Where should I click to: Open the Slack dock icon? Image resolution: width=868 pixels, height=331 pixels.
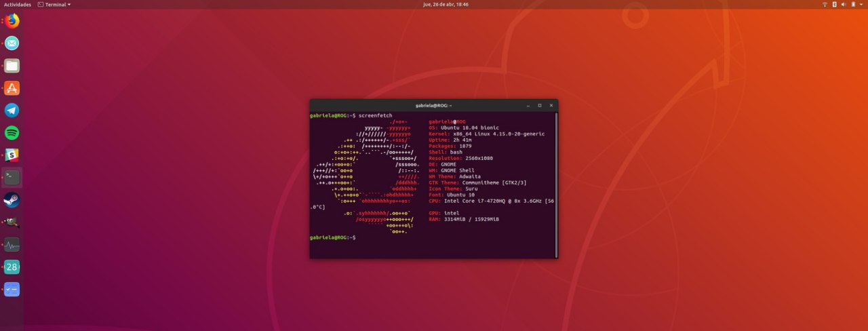click(x=12, y=155)
